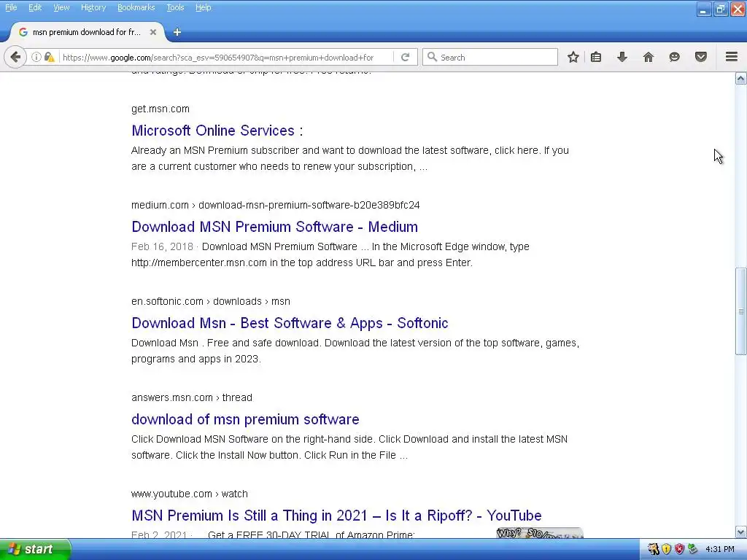
Task: Open the View menu
Action: (x=61, y=7)
